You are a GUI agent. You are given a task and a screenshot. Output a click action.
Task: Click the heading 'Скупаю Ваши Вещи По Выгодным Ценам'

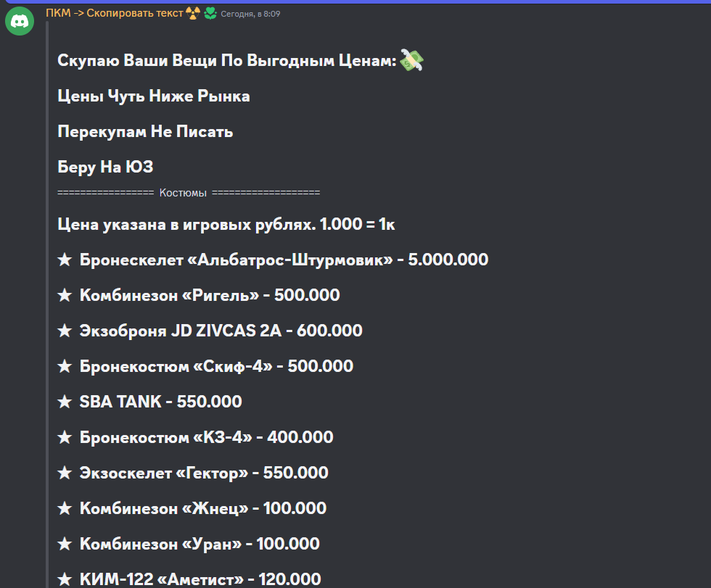tap(226, 61)
